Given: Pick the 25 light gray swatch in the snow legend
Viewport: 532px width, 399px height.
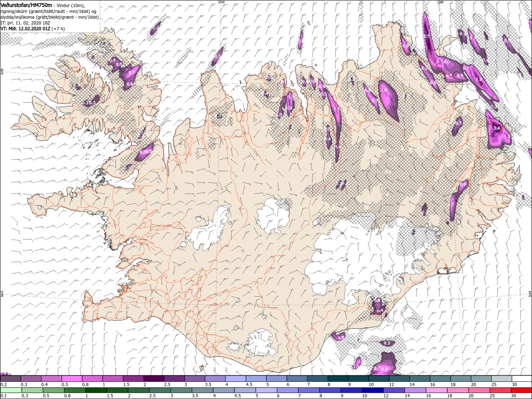Looking at the screenshot, I should coord(501,378).
